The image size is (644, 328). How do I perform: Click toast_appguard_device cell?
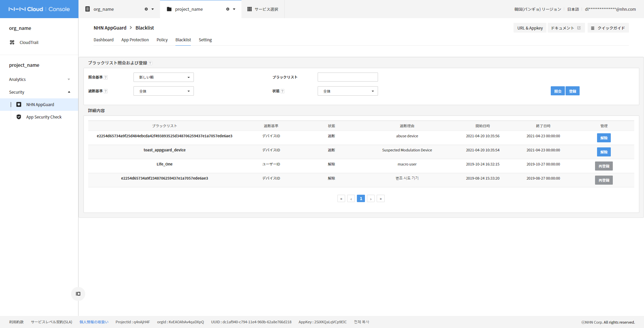pyautogui.click(x=165, y=150)
